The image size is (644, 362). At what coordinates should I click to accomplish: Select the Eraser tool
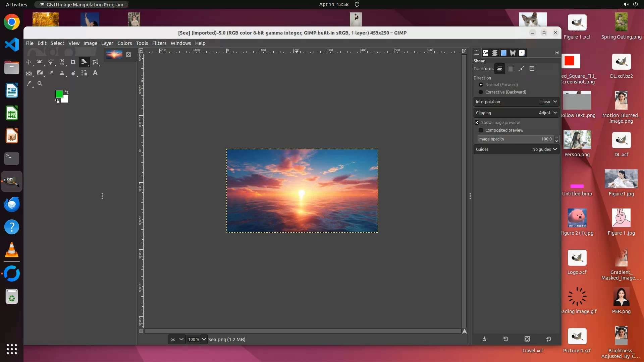[x=51, y=73]
